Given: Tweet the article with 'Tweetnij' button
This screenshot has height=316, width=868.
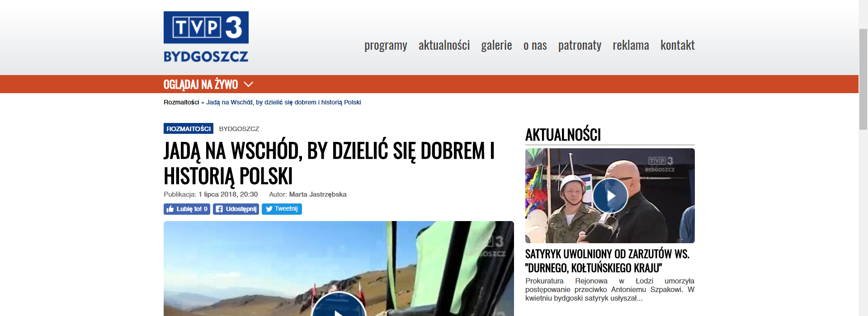Looking at the screenshot, I should coord(282,209).
